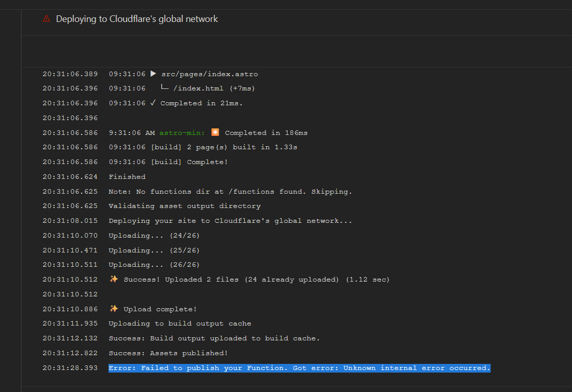Click the green 'astro-min:' label

(182, 133)
